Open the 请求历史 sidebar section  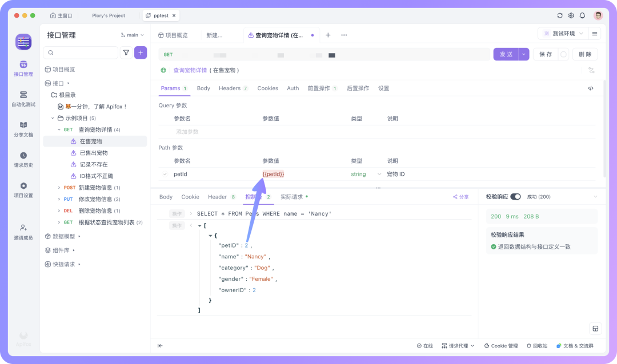pos(23,160)
